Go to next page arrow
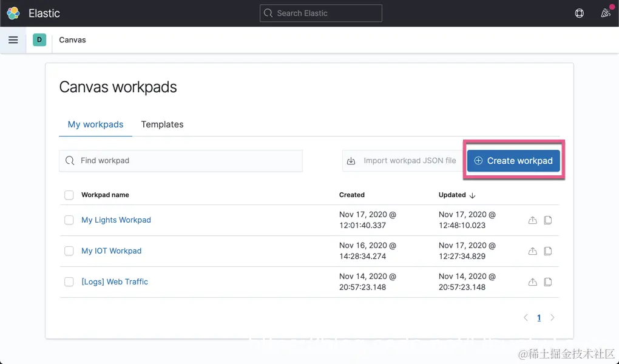The width and height of the screenshot is (619, 364). (x=552, y=317)
